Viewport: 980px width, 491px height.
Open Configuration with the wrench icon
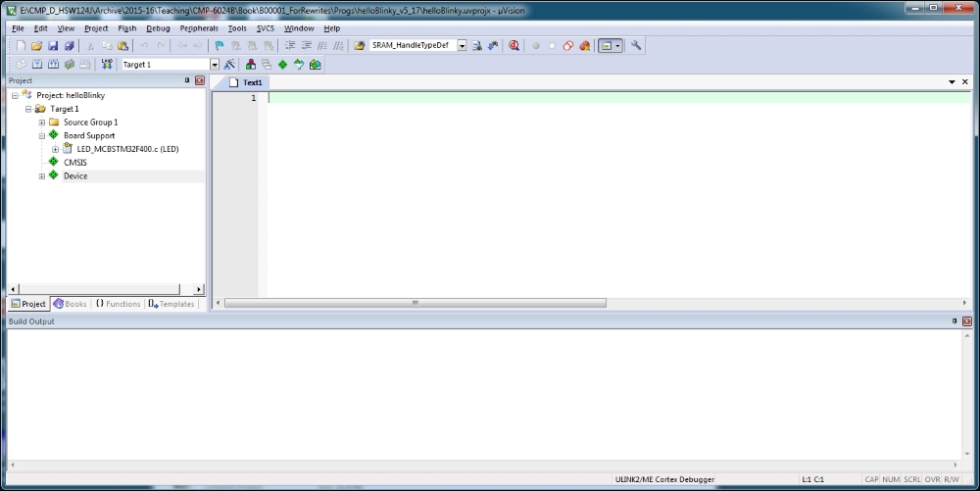point(636,46)
